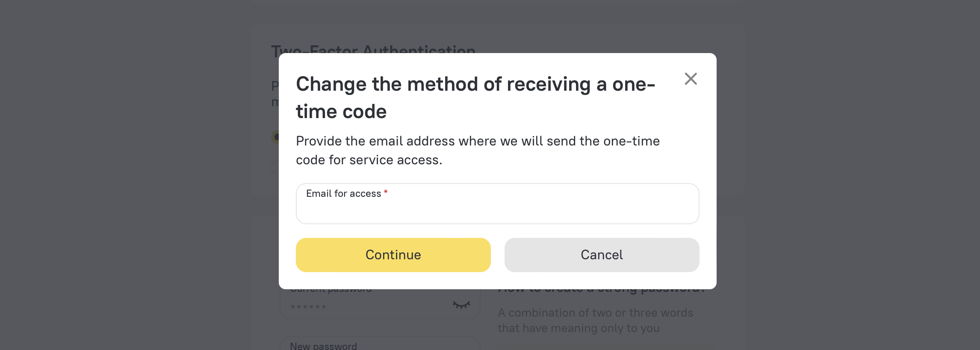This screenshot has height=350, width=980.
Task: Click the 'time code' second title line
Action: point(341,112)
